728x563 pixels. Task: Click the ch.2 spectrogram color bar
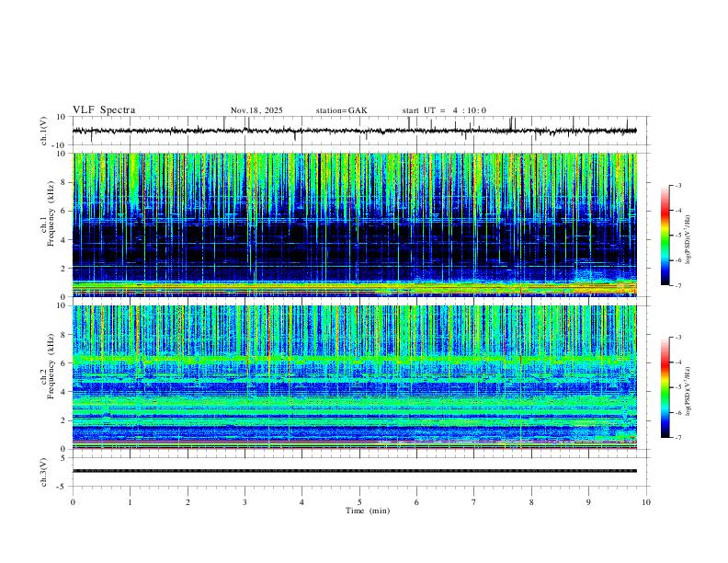tap(665, 387)
